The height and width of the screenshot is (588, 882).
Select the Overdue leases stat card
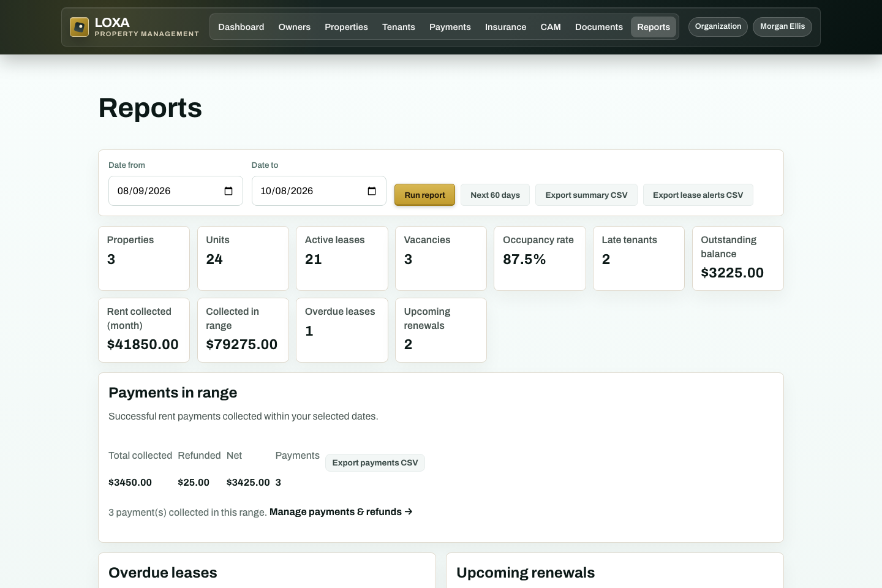(342, 330)
